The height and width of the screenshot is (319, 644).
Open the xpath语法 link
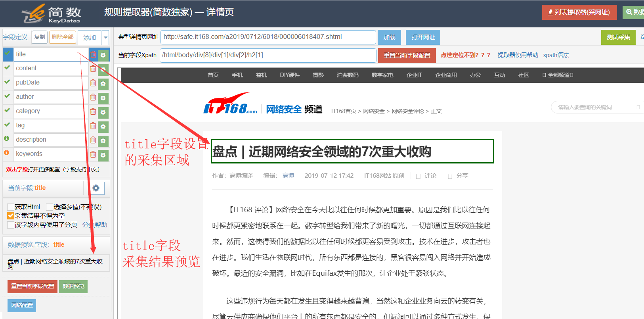click(x=556, y=55)
